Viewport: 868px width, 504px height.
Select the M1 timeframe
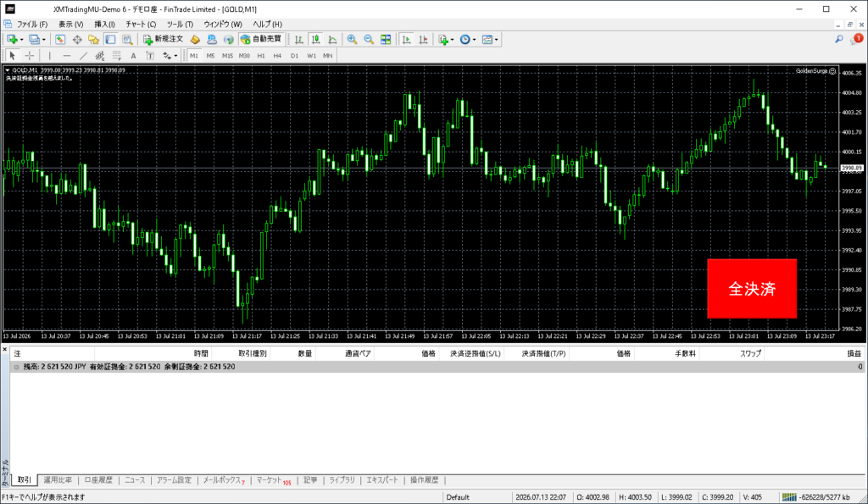[x=194, y=55]
